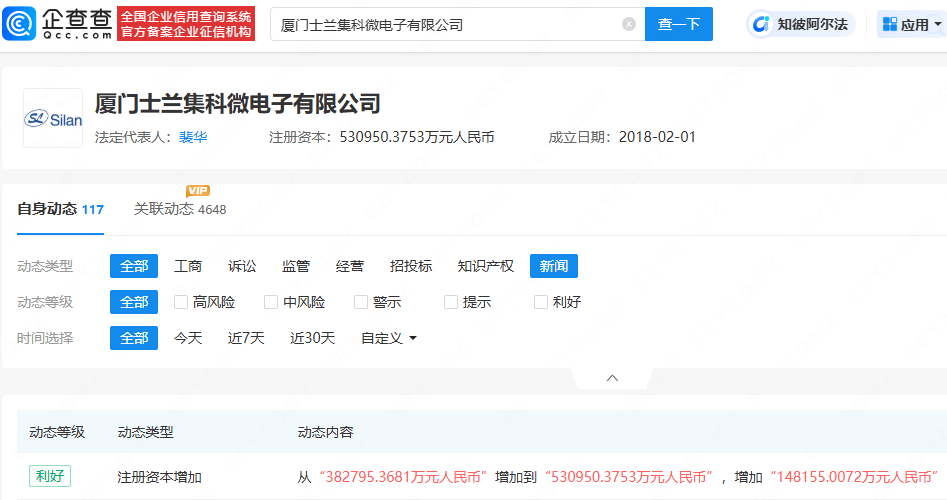
Task: Check the 提示 checkbox
Action: point(451,302)
